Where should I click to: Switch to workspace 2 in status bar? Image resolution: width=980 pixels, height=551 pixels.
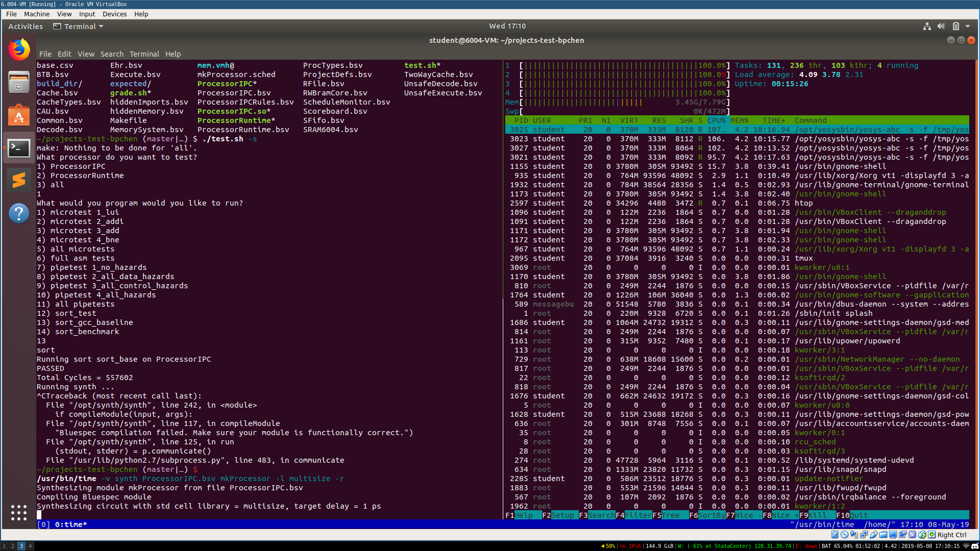tap(13, 546)
